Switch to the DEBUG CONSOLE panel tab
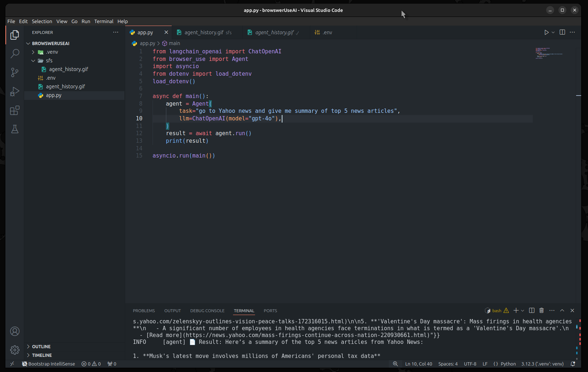 (x=207, y=311)
